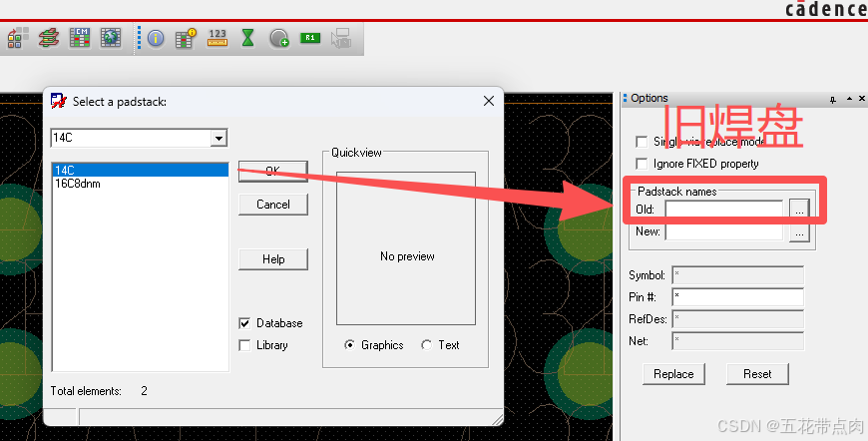
Task: Click the RefDes filter field
Action: tap(738, 319)
